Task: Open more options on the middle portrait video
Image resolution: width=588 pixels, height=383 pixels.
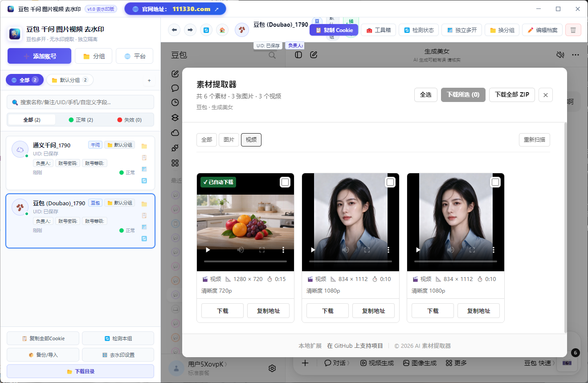Action: [x=388, y=250]
